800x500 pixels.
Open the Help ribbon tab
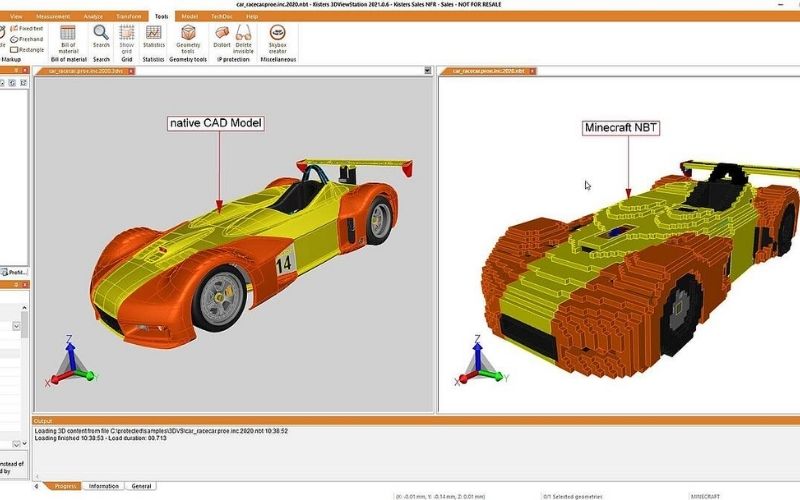point(252,16)
